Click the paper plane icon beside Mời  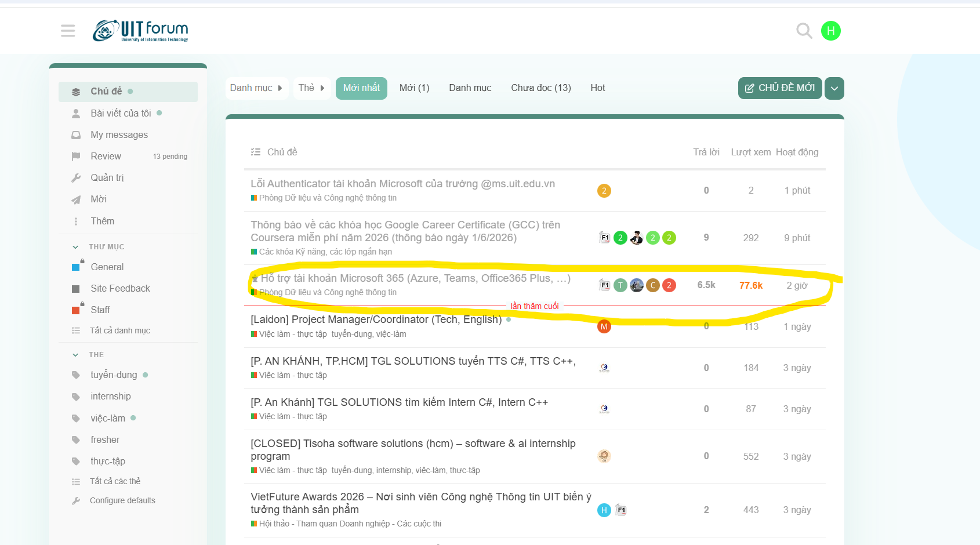click(x=76, y=200)
